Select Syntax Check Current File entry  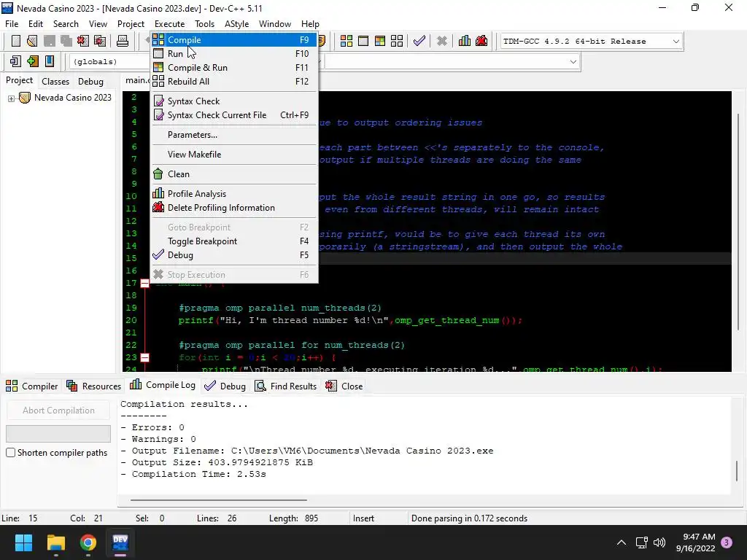[234, 114]
